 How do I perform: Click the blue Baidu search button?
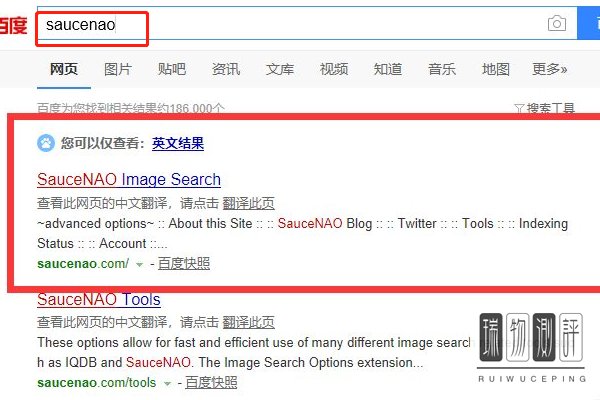click(x=589, y=23)
